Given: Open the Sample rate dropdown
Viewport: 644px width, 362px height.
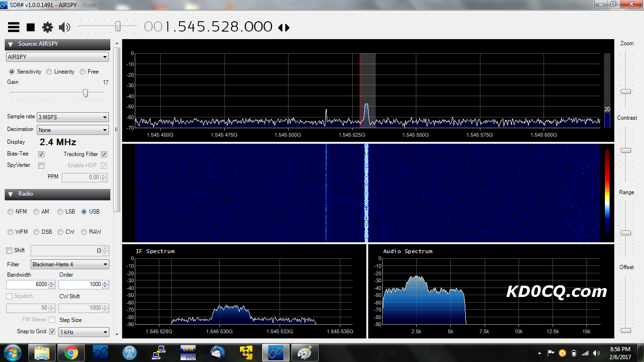Looking at the screenshot, I should [73, 117].
